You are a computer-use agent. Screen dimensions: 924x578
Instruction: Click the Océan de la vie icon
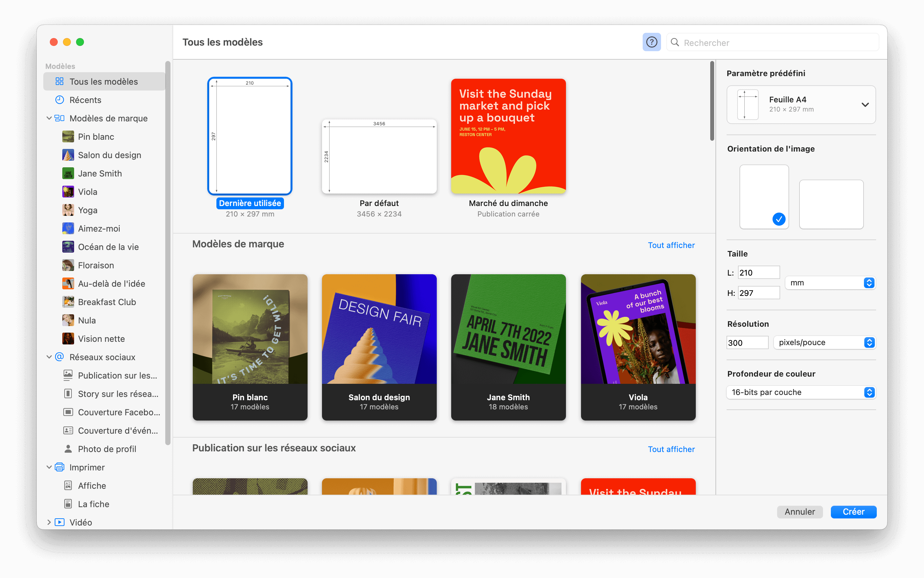pyautogui.click(x=68, y=247)
